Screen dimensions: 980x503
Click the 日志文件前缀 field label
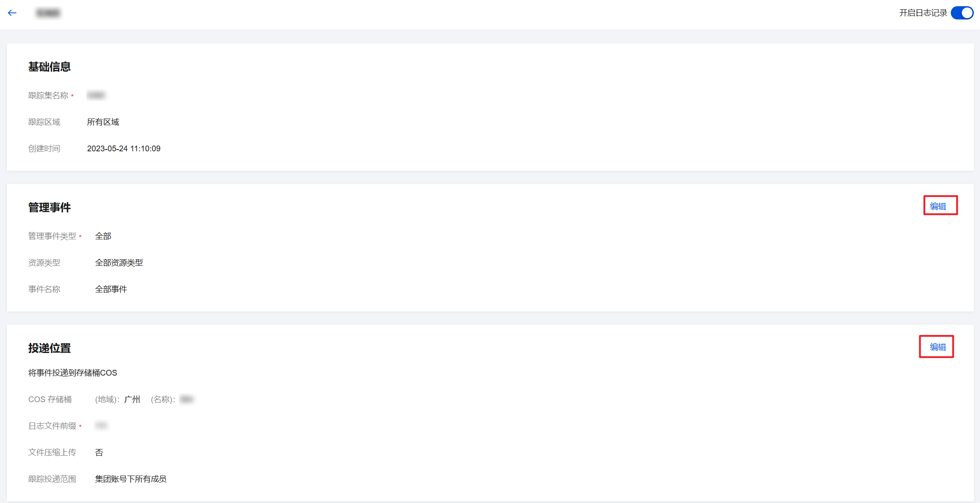pyautogui.click(x=52, y=426)
